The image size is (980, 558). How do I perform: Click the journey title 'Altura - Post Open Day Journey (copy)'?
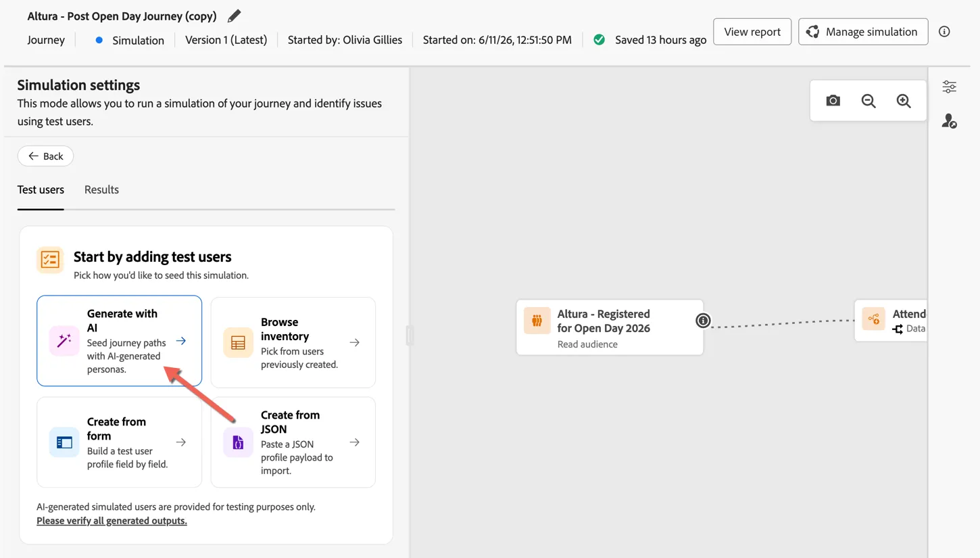(x=122, y=16)
